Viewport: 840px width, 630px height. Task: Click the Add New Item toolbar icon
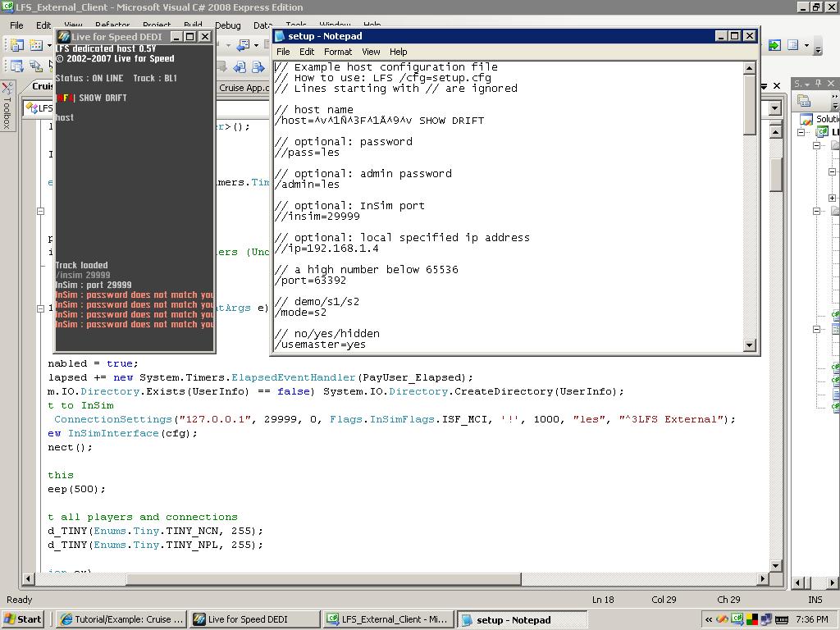coord(36,45)
